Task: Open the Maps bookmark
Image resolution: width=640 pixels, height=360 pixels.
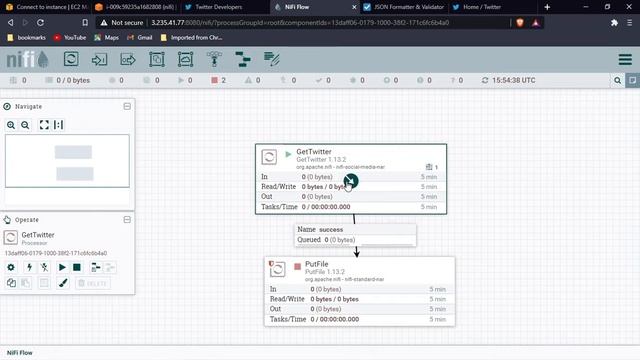Action: (x=107, y=38)
